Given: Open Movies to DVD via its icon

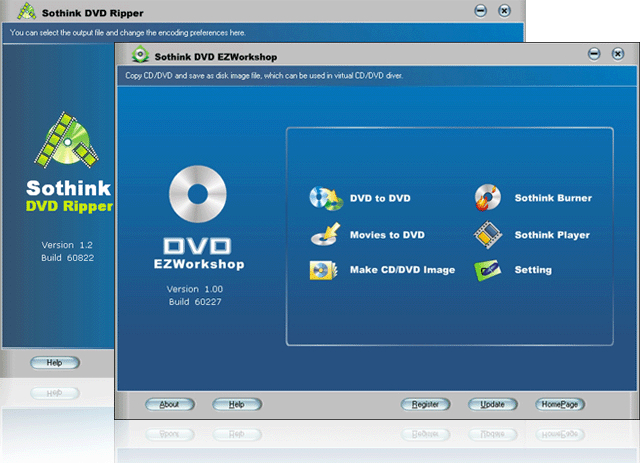Looking at the screenshot, I should (x=325, y=235).
